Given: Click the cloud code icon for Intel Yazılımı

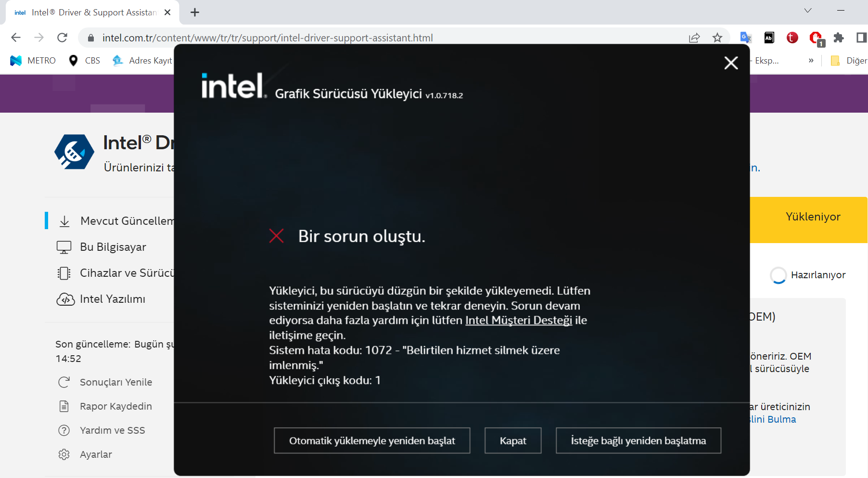Looking at the screenshot, I should click(65, 299).
